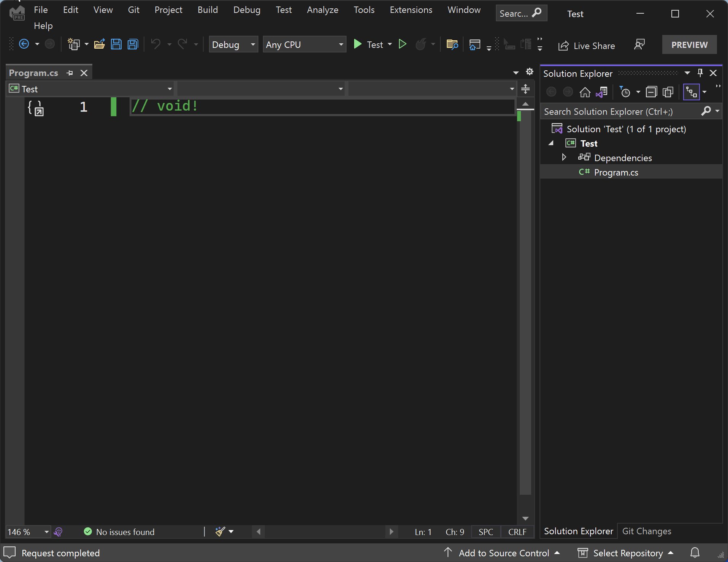Click the notifications bell in status bar
The image size is (728, 562).
695,552
